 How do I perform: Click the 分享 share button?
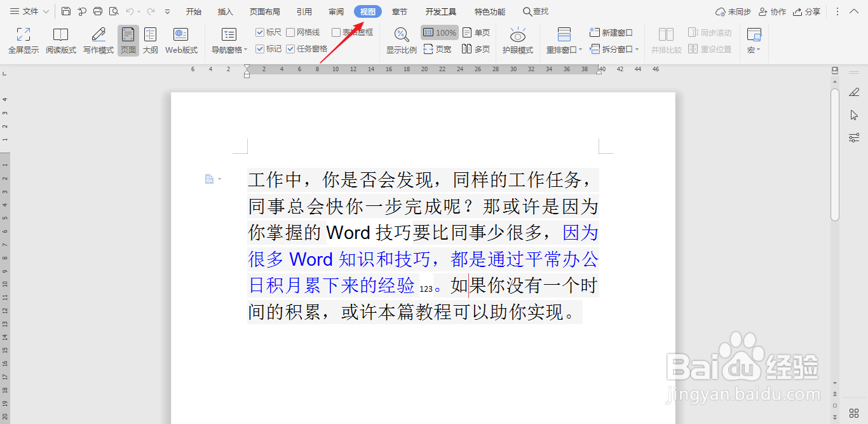click(807, 11)
